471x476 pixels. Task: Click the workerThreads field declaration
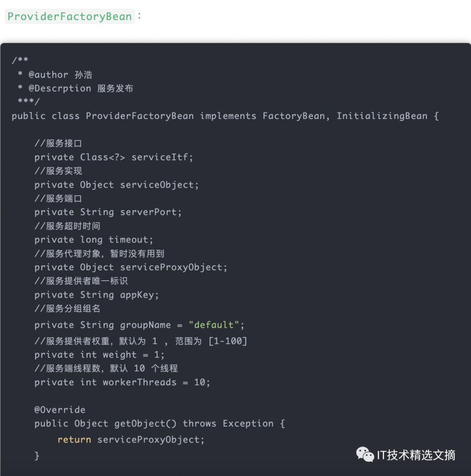click(x=122, y=382)
